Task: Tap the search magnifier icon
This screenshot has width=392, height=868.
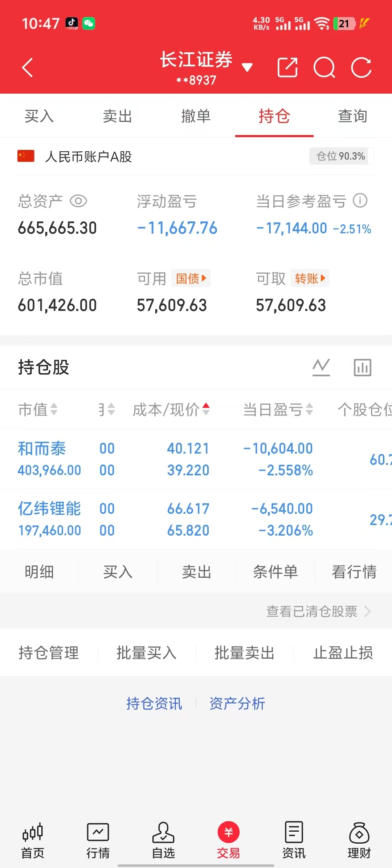Action: click(324, 67)
